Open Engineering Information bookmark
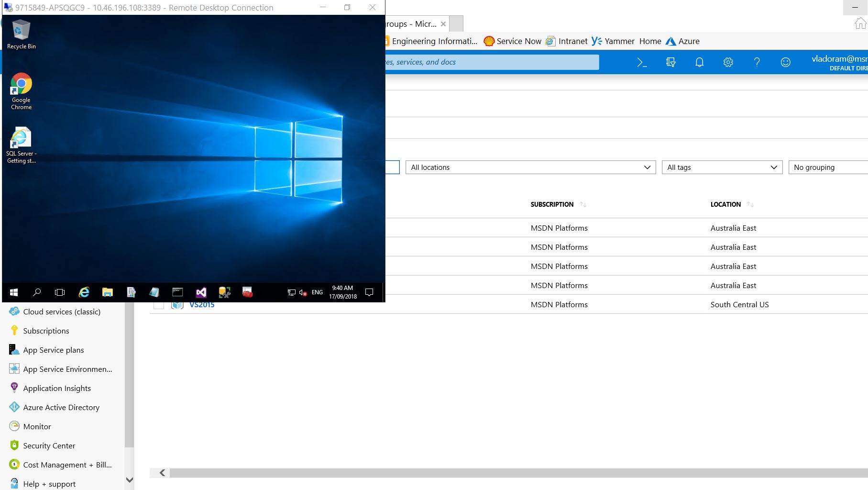The image size is (868, 490). [432, 41]
